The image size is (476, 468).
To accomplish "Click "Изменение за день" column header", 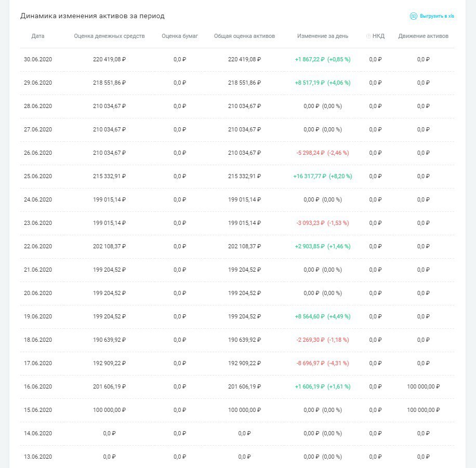I will click(x=323, y=36).
